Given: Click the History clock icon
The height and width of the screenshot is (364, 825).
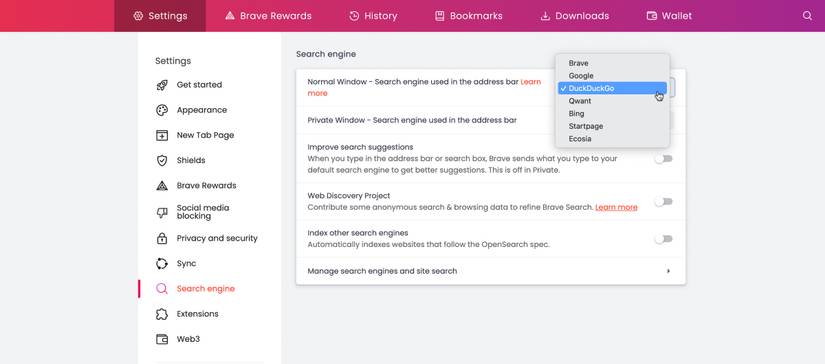Looking at the screenshot, I should click(354, 16).
